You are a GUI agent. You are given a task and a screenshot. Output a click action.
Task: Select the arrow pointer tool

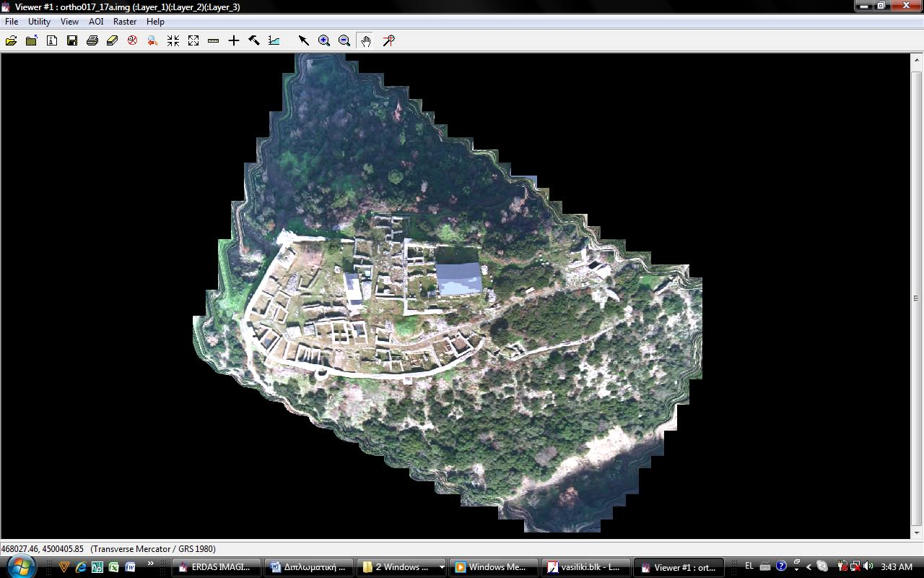click(304, 41)
